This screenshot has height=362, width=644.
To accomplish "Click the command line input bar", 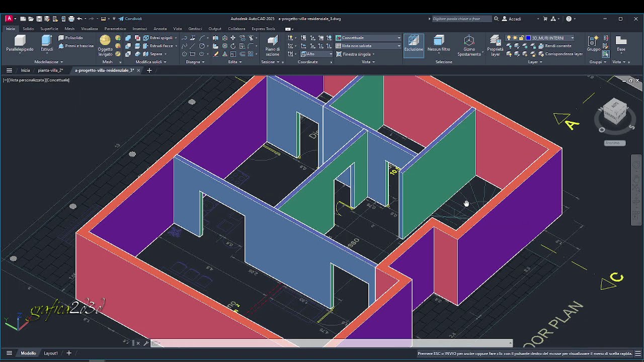I will click(x=332, y=343).
